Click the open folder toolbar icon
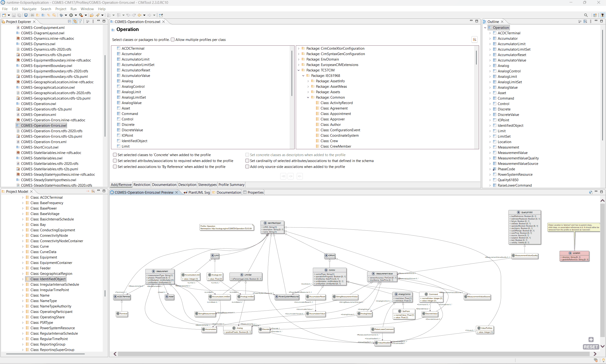 pos(92,15)
